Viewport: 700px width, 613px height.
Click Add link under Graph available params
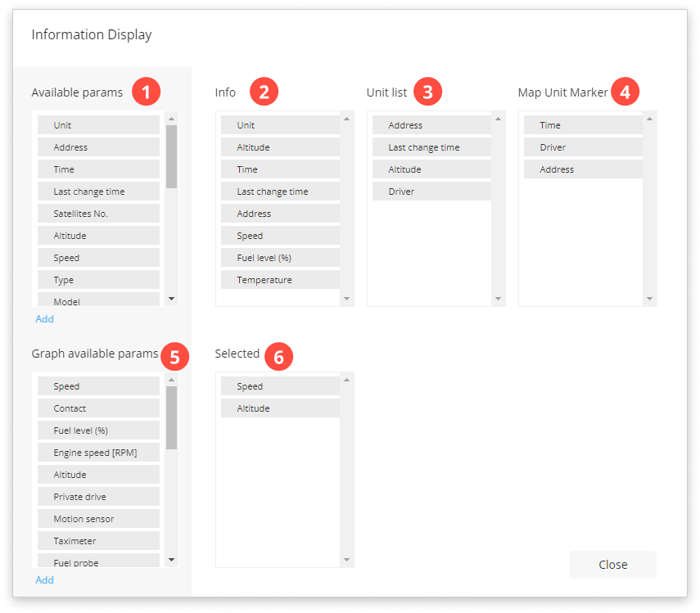[45, 580]
